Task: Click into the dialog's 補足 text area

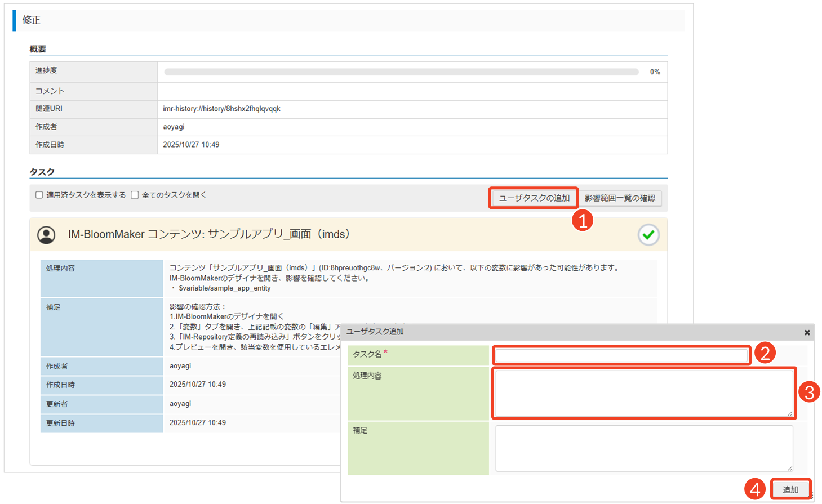Action: tap(643, 448)
